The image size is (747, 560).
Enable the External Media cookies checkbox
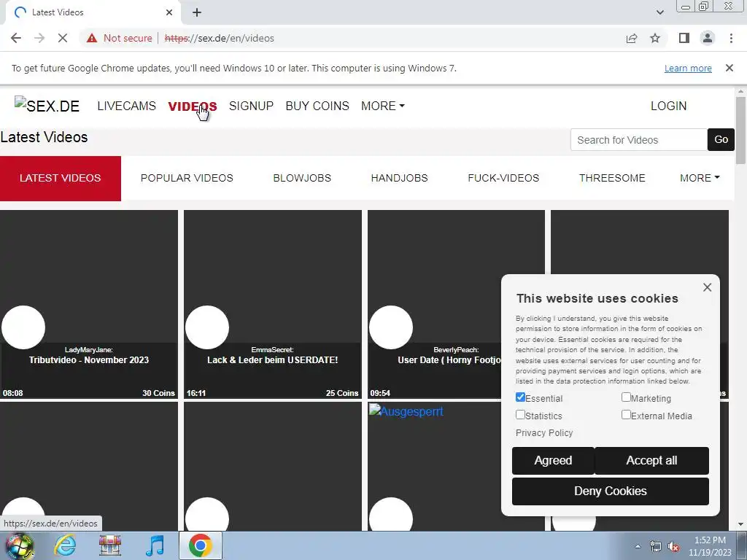tap(626, 415)
